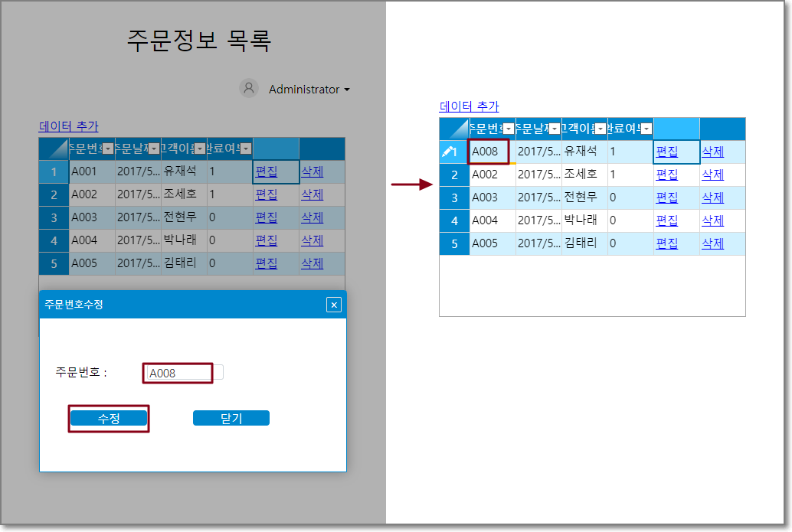Select row header 4 in the A008 grid
This screenshot has width=792, height=532.
(x=454, y=220)
